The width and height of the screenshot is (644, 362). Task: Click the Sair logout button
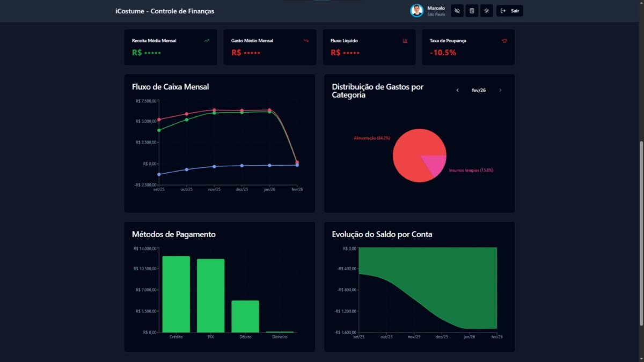[x=509, y=11]
